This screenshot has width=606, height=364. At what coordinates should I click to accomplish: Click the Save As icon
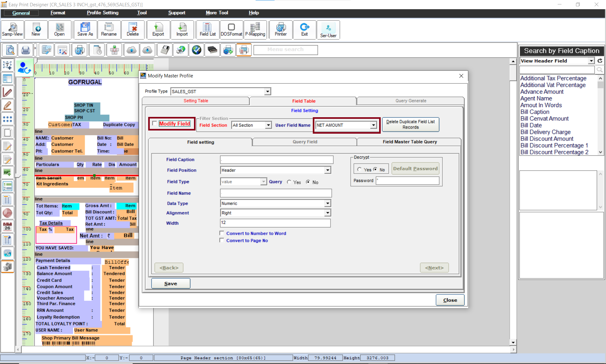tap(85, 30)
